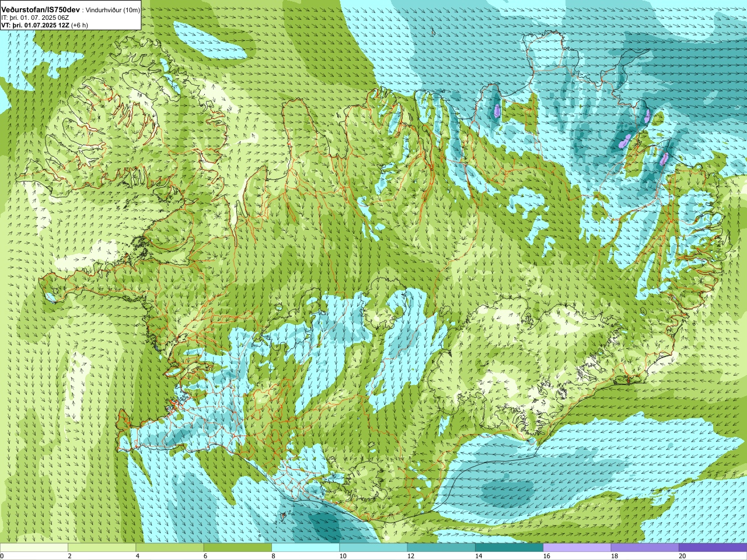Choose the 16–18 lavender legend swatch
The width and height of the screenshot is (747, 560).
tap(577, 548)
